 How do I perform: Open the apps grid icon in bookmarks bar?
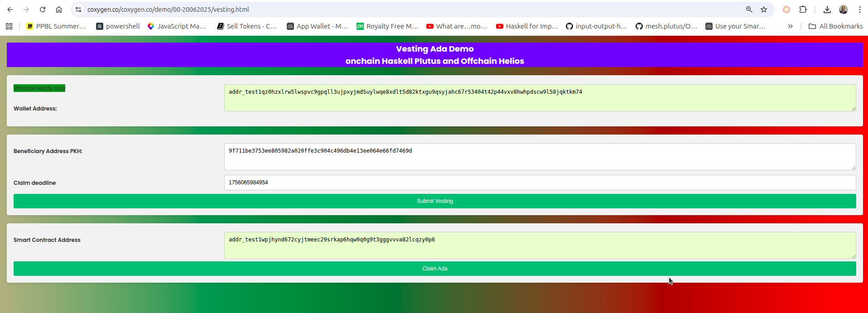tap(9, 26)
